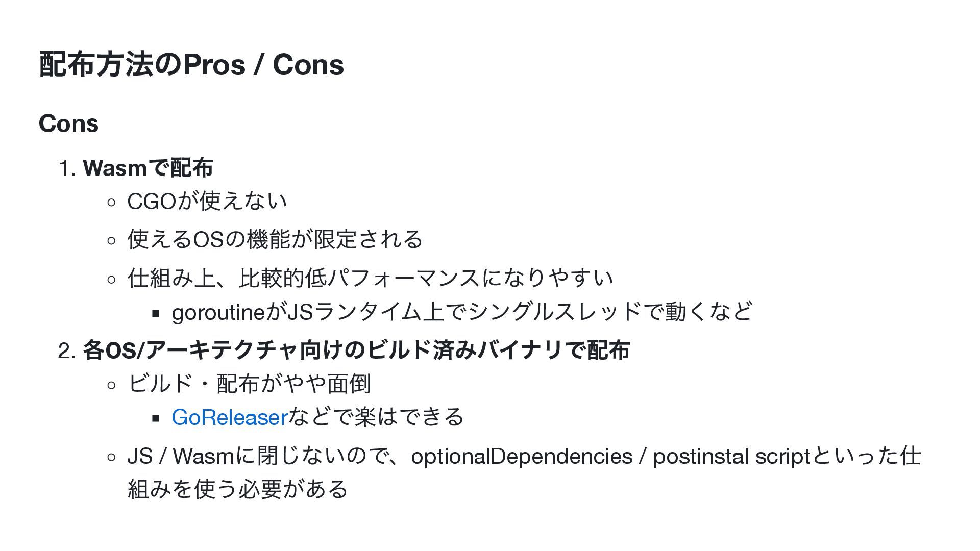Click the Cons subheading

coord(68,123)
